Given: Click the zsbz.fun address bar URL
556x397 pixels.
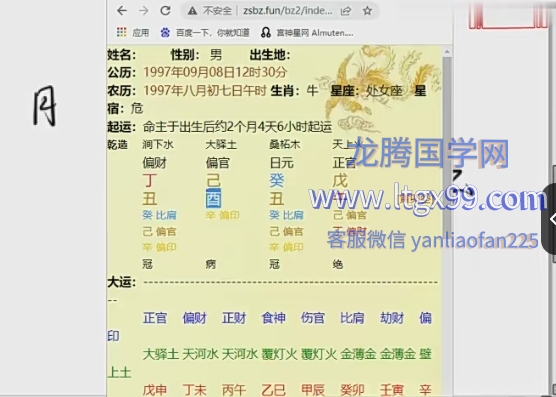Looking at the screenshot, I should click(x=288, y=11).
